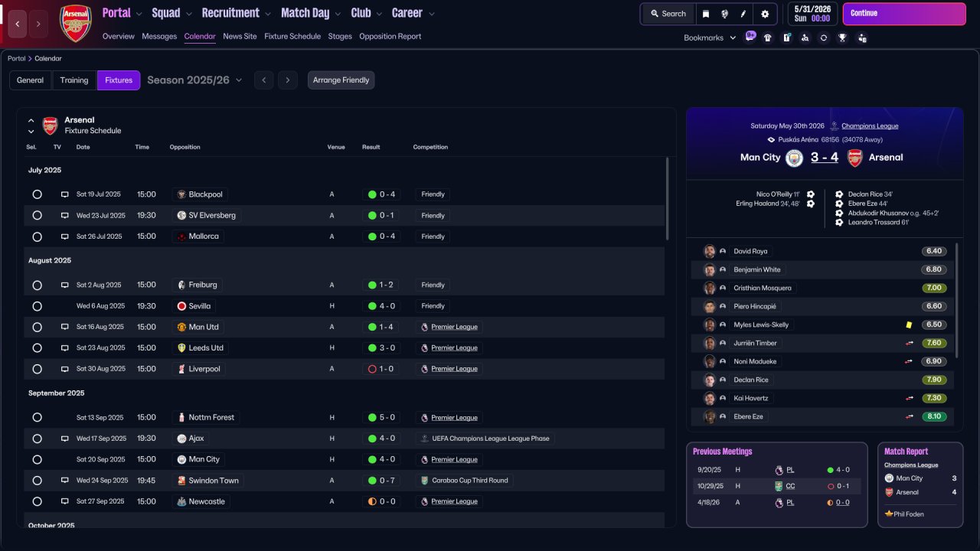Click the clipboard bookmark icon with teal dot
980x551 pixels.
786,37
